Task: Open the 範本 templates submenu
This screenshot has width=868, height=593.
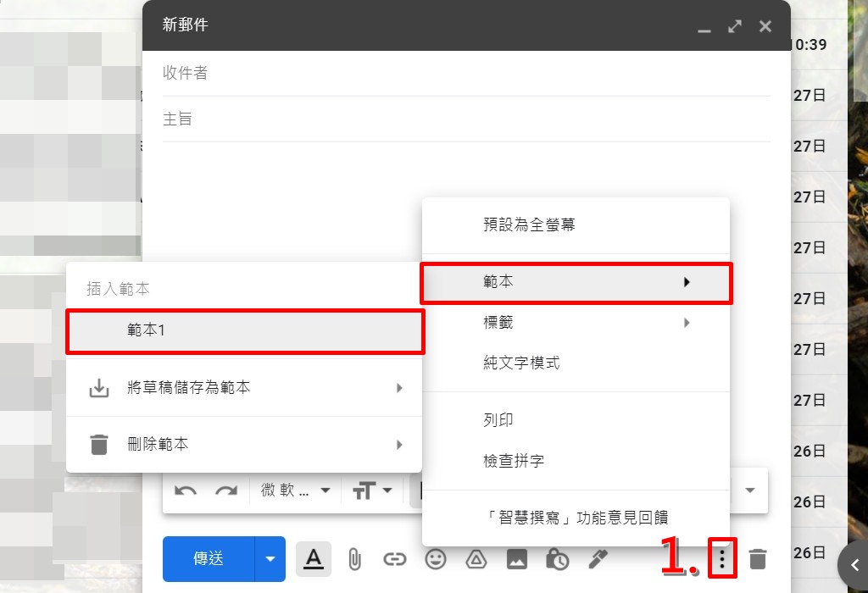Action: 576,282
